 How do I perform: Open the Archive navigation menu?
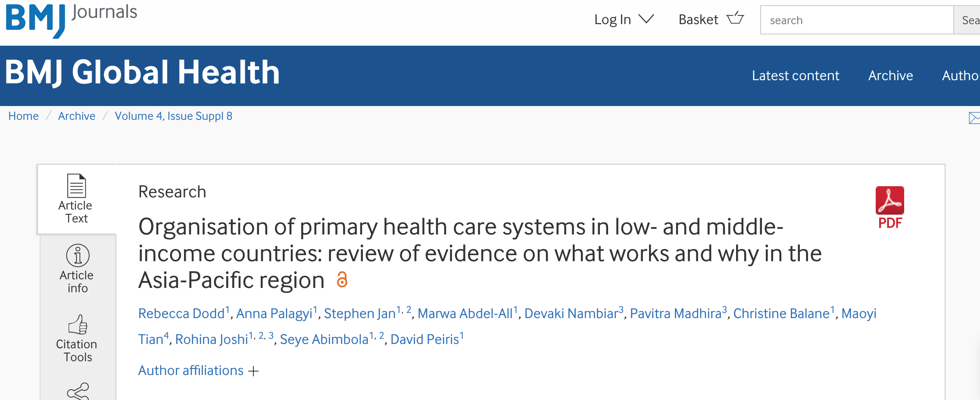[x=890, y=75]
